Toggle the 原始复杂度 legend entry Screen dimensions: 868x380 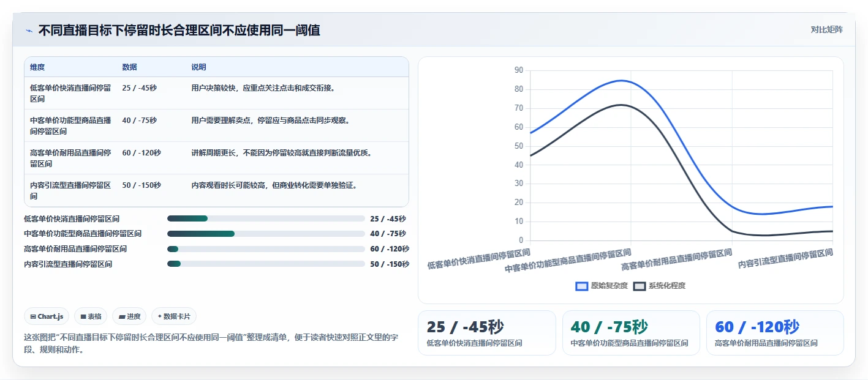tap(602, 286)
